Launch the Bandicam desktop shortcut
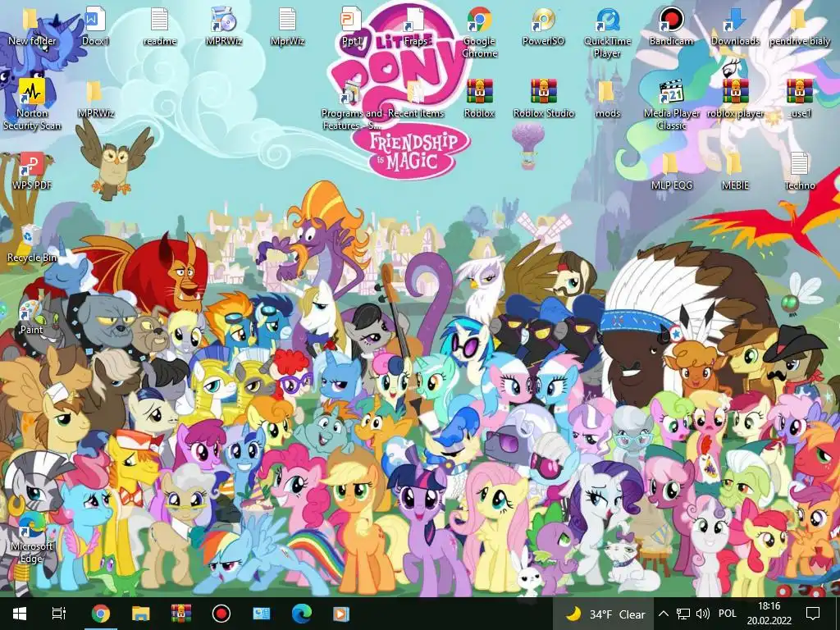Viewport: 840px width, 630px height. point(671,26)
